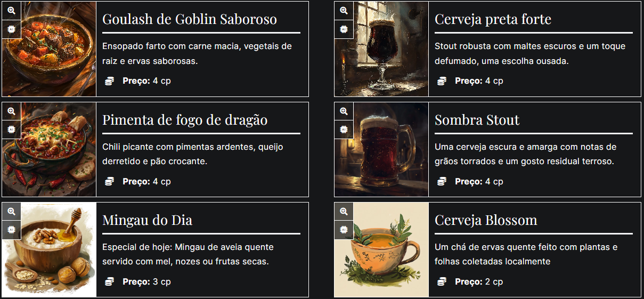Click the Mingau do Dia heading
The width and height of the screenshot is (644, 299).
(147, 220)
